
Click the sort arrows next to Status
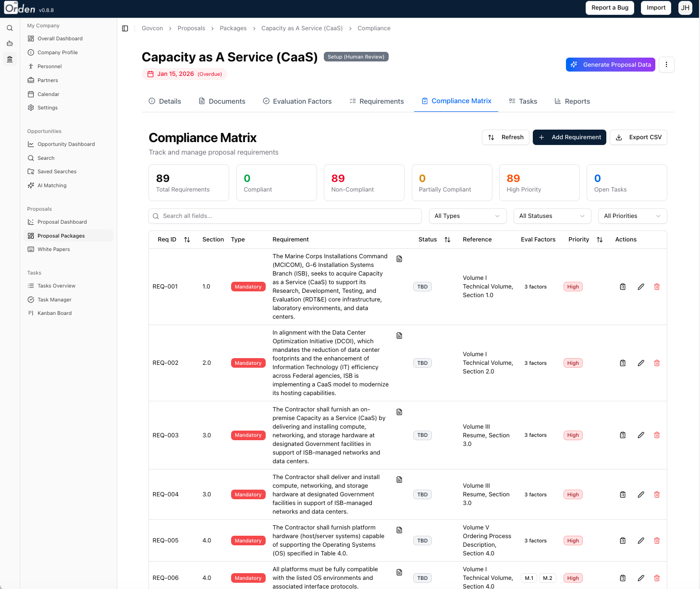[x=447, y=239]
